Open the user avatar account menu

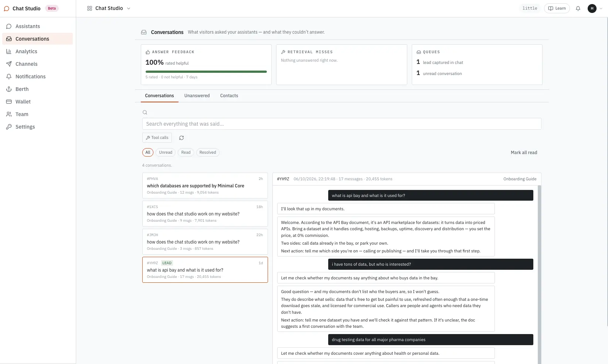coord(592,8)
